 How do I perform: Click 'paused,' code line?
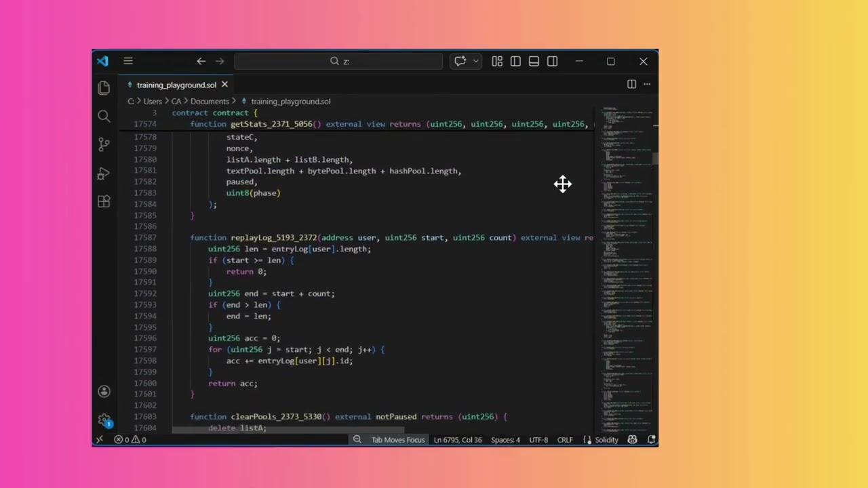tap(242, 182)
